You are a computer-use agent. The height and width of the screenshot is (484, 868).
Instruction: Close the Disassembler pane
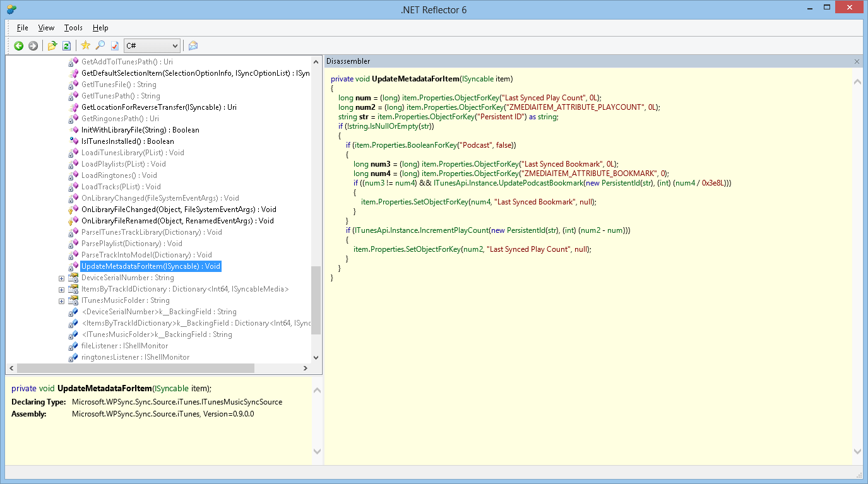[x=857, y=61]
